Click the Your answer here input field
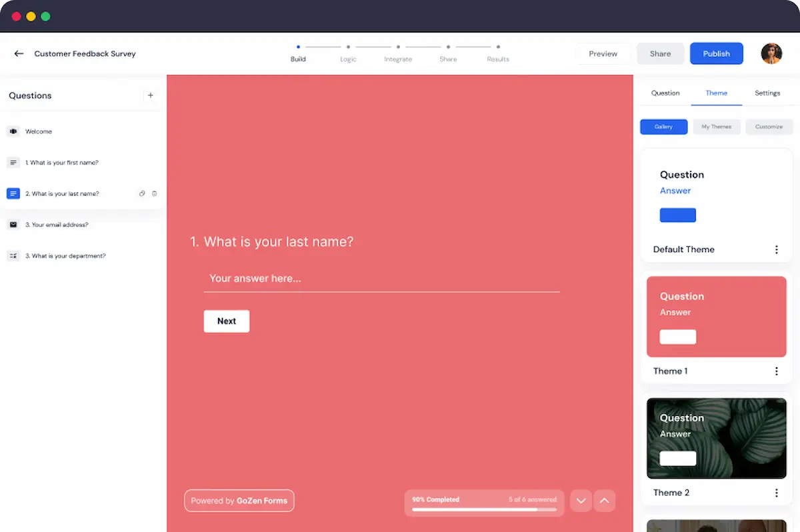Screen dimensions: 800x532 coord(381,278)
